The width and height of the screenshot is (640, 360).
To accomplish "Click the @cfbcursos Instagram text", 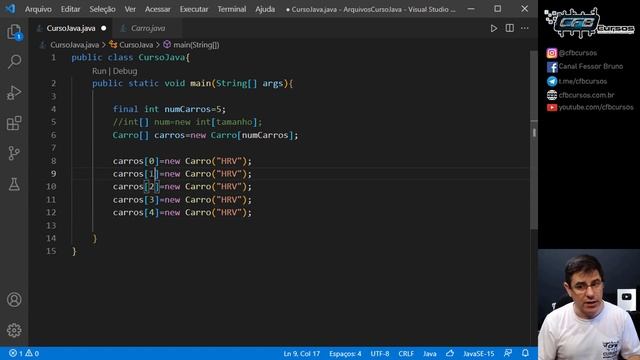I will pyautogui.click(x=578, y=53).
